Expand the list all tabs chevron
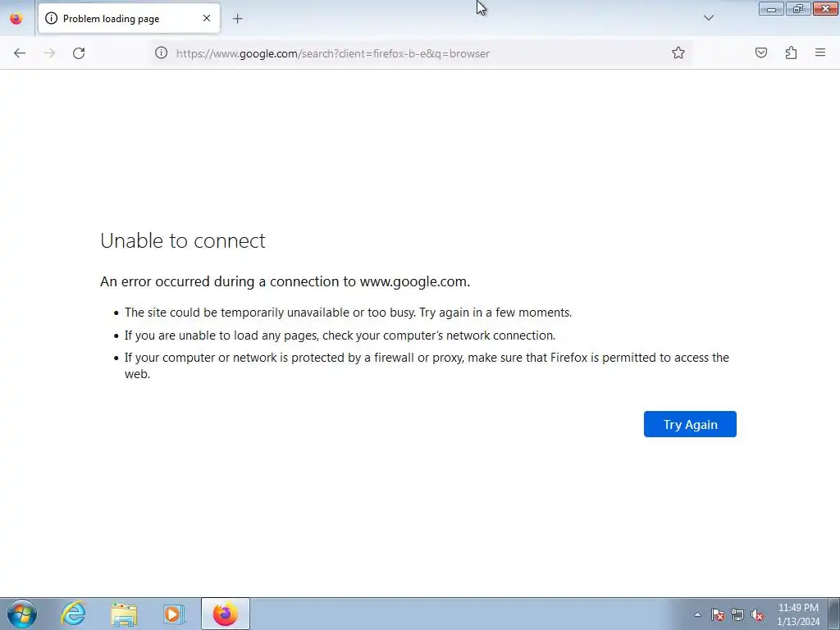Viewport: 840px width, 630px height. 708,18
